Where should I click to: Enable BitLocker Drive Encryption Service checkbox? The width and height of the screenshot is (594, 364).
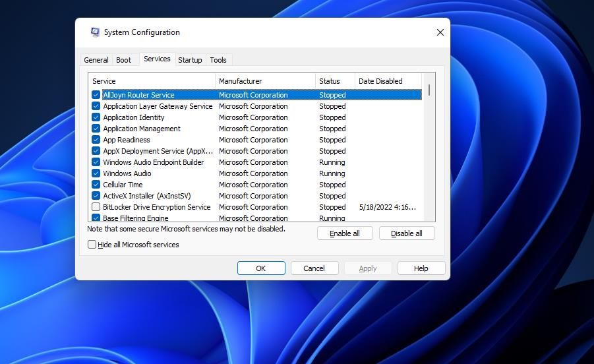pyautogui.click(x=96, y=207)
